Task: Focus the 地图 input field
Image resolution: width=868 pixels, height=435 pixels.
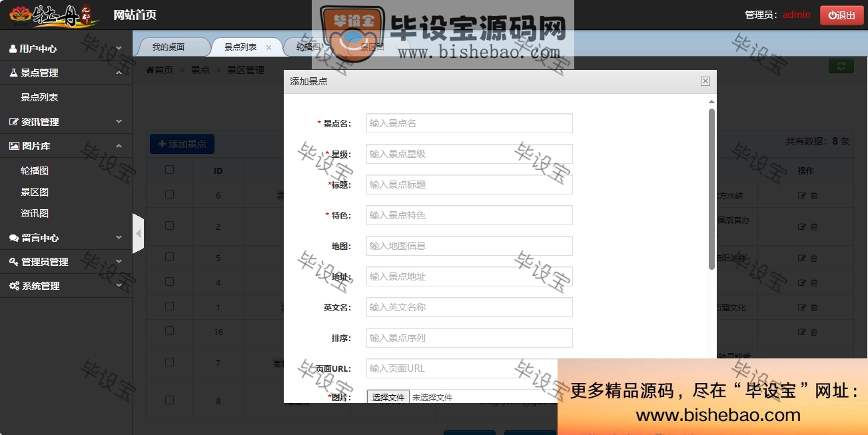Action: pyautogui.click(x=470, y=246)
